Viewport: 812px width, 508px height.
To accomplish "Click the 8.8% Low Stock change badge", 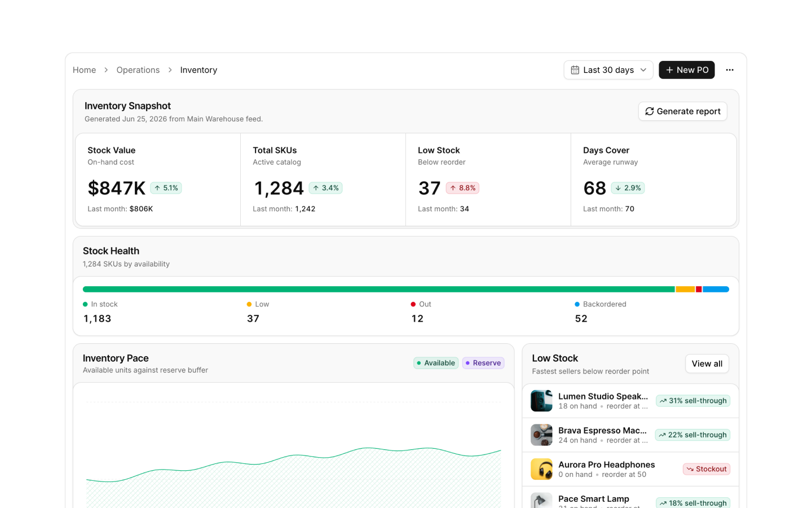I will [x=462, y=188].
